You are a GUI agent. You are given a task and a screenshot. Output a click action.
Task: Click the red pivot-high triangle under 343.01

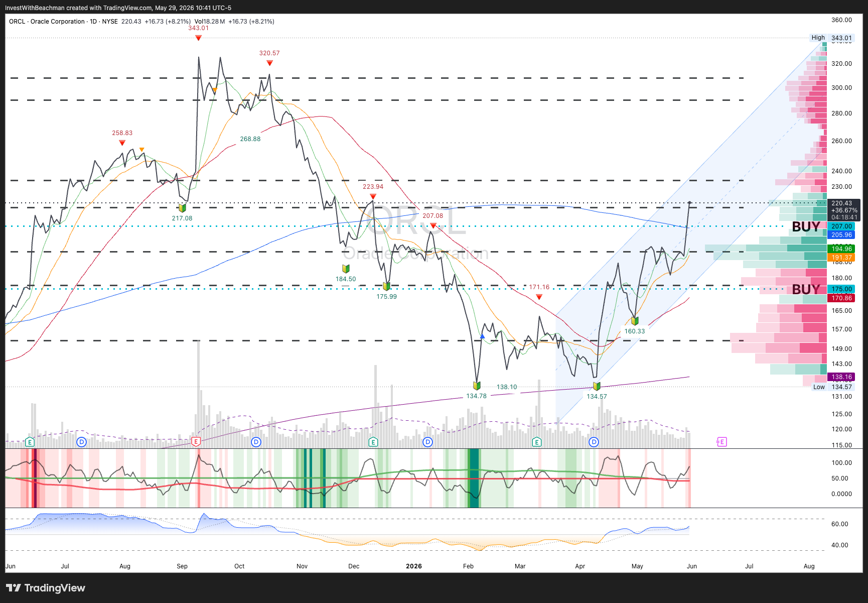point(199,38)
